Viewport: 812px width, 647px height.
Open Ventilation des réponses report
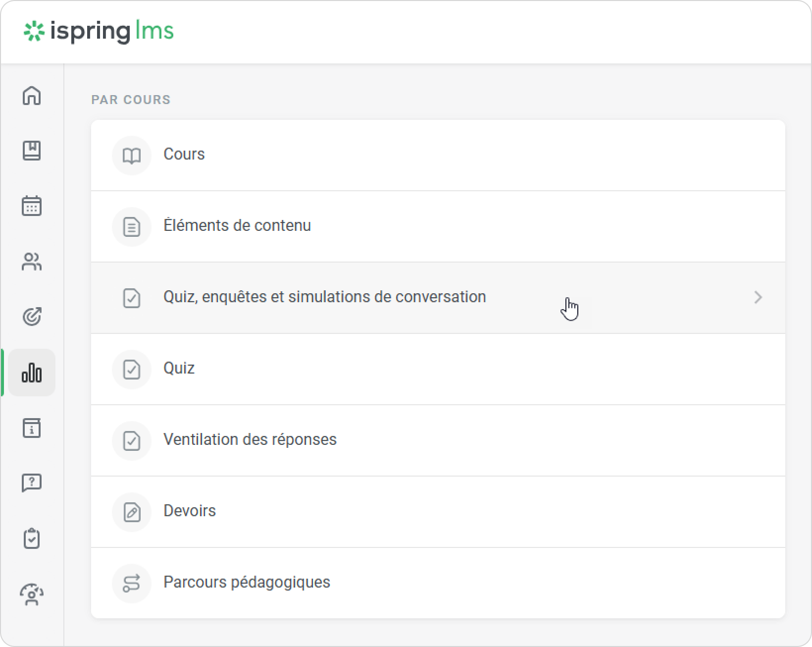tap(250, 440)
